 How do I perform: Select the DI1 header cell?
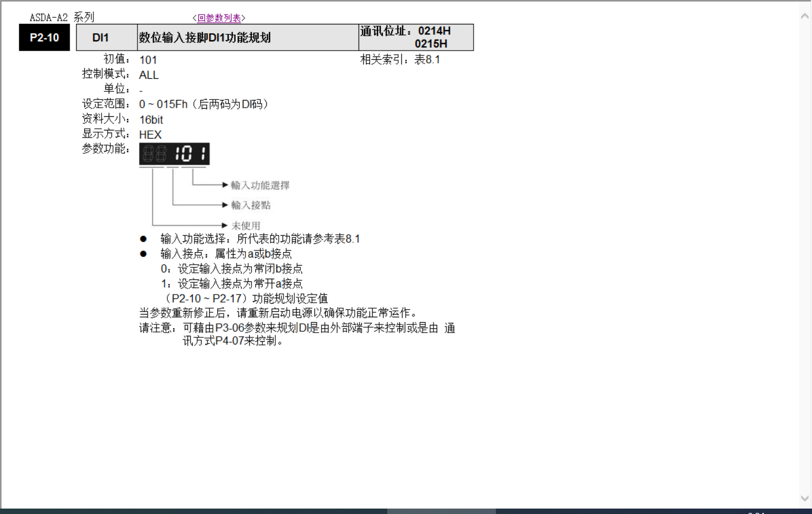coord(101,37)
